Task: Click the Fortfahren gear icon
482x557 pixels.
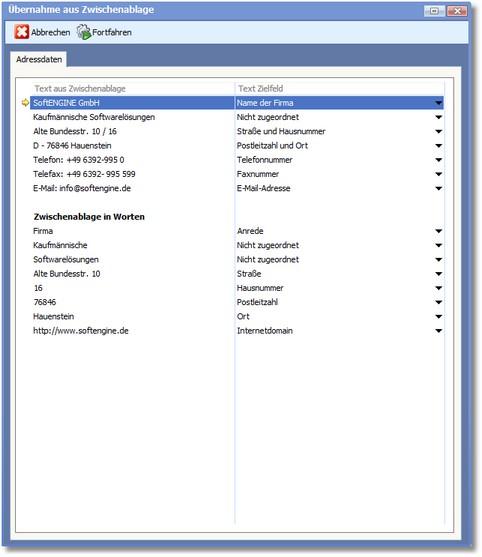Action: [x=84, y=32]
